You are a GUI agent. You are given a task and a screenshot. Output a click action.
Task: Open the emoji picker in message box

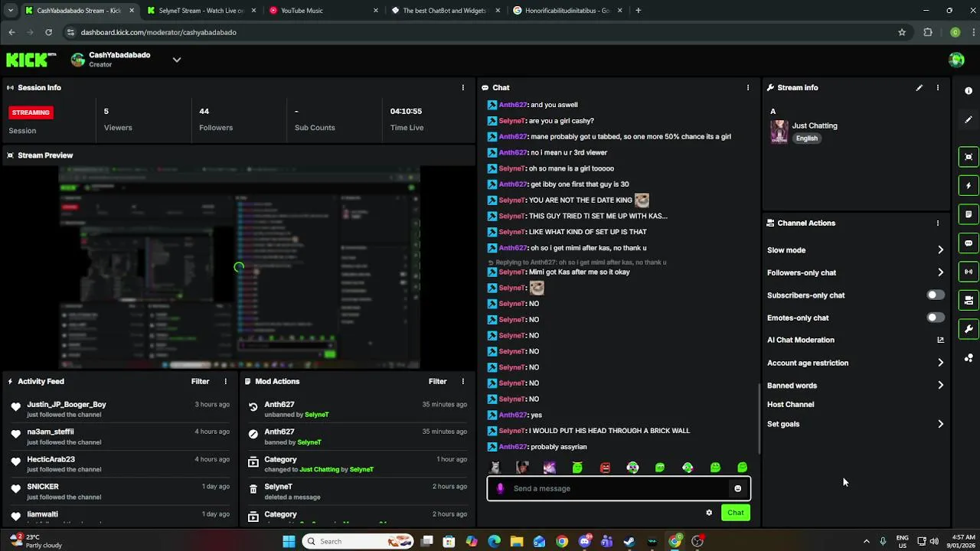coord(737,488)
